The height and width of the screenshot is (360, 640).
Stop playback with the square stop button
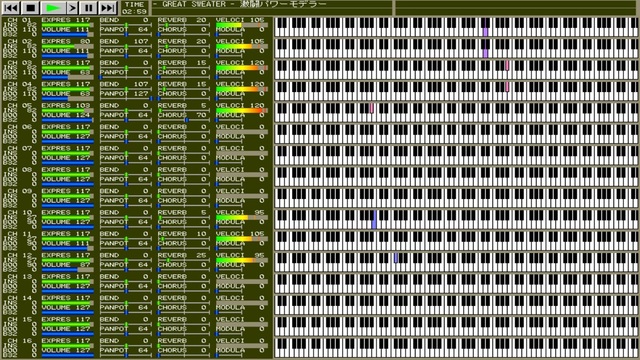30,8
